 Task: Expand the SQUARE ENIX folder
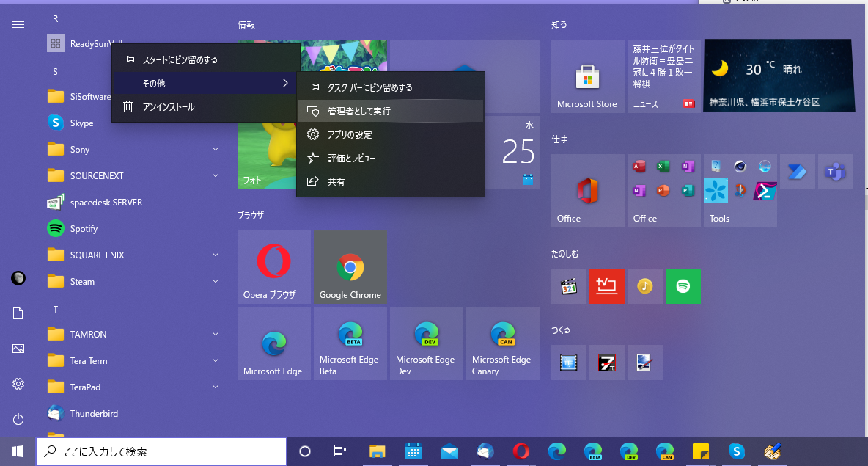(133, 255)
